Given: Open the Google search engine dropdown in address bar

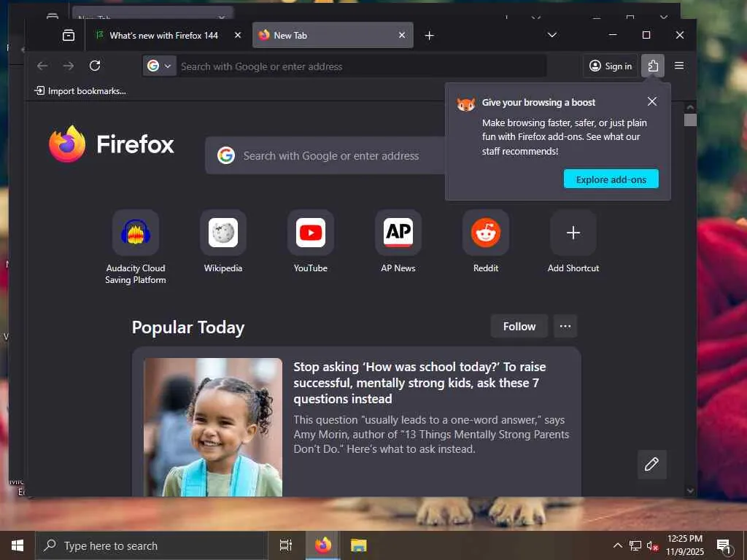Looking at the screenshot, I should pyautogui.click(x=160, y=66).
